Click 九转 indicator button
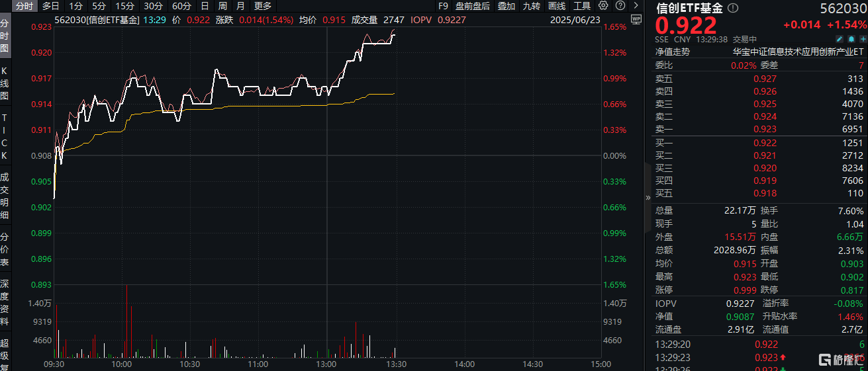The image size is (868, 371). (x=531, y=6)
